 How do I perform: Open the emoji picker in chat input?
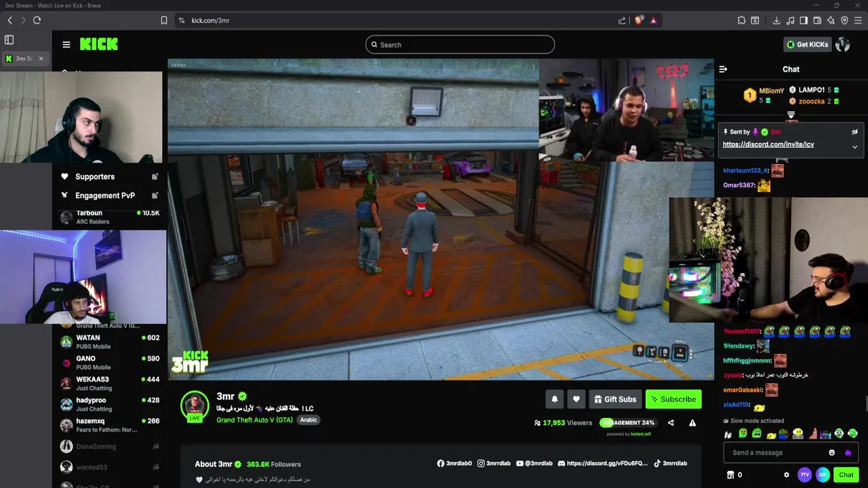point(832,453)
